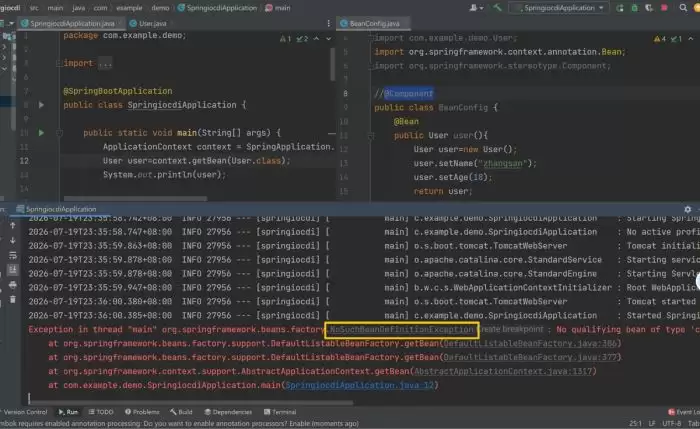Image resolution: width=700 pixels, height=429 pixels.
Task: Open the SpringiocdiApplication run configuration dropdown
Action: pos(559,8)
